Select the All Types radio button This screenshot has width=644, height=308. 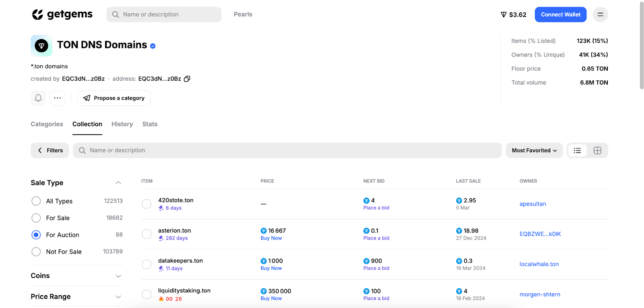36,201
